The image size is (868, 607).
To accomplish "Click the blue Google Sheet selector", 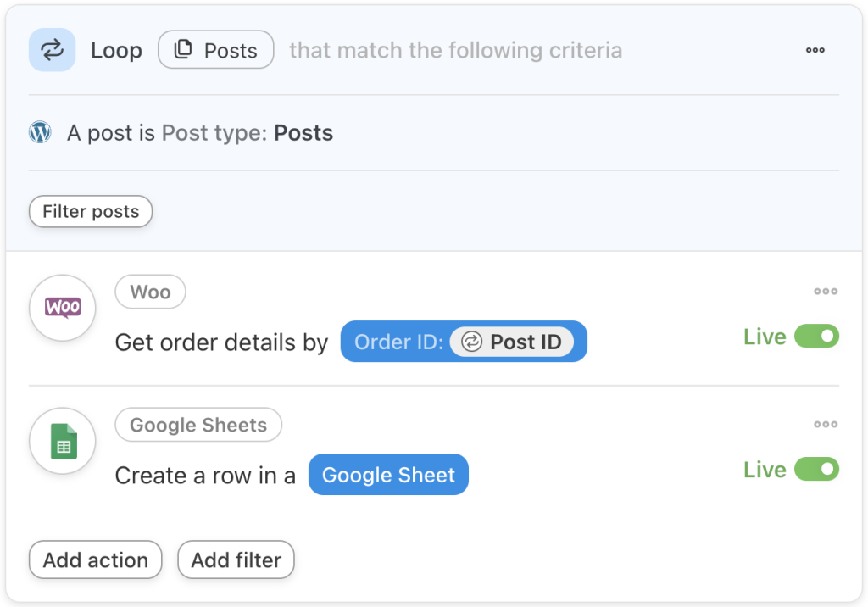I will pyautogui.click(x=388, y=475).
